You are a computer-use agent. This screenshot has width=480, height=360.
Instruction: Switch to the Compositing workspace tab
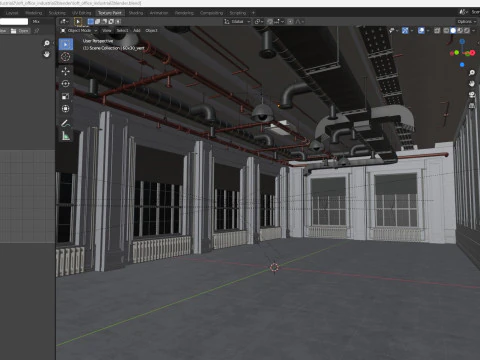[x=211, y=13]
